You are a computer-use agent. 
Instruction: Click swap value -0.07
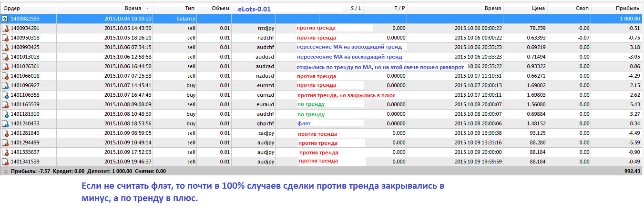[583, 38]
